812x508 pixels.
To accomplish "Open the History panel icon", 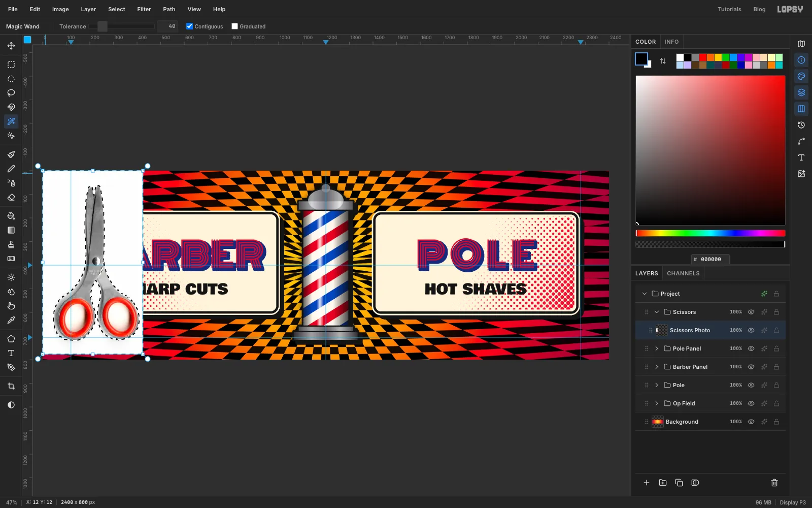I will [801, 125].
